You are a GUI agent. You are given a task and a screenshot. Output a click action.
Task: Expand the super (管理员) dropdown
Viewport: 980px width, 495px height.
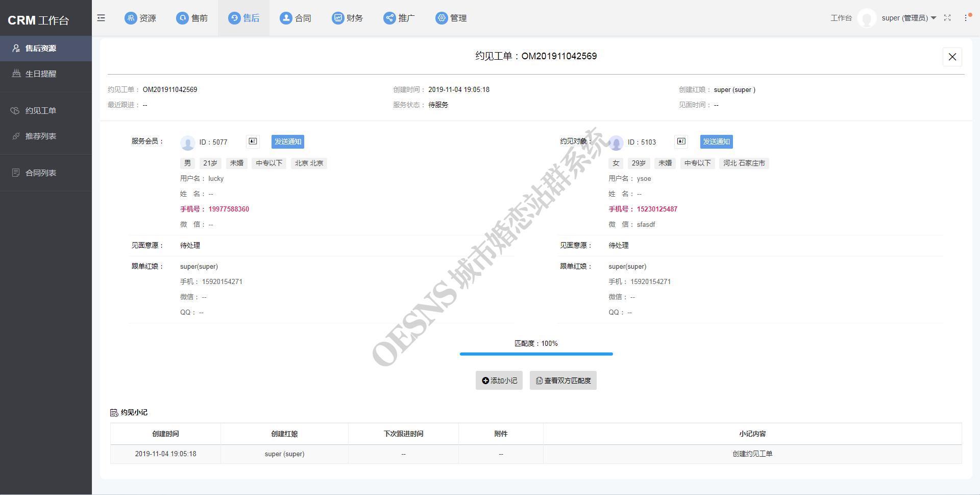[909, 18]
